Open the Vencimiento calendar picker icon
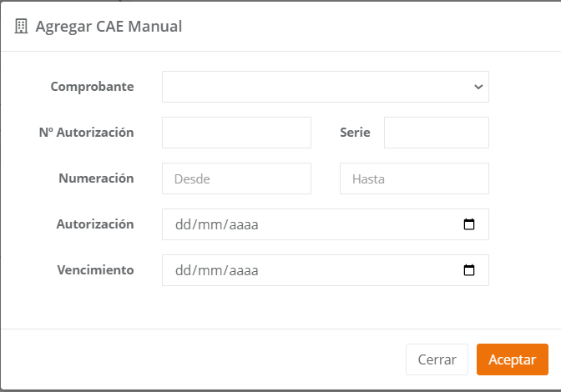 (469, 270)
